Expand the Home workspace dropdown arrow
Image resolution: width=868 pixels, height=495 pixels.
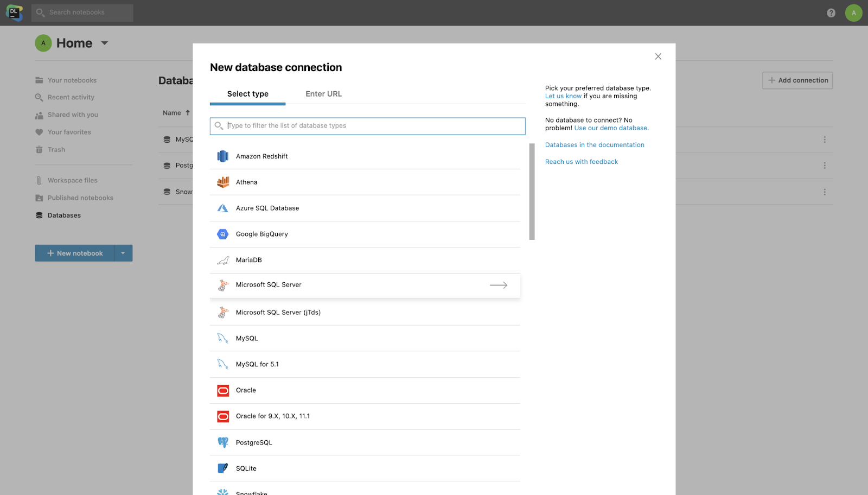[105, 43]
